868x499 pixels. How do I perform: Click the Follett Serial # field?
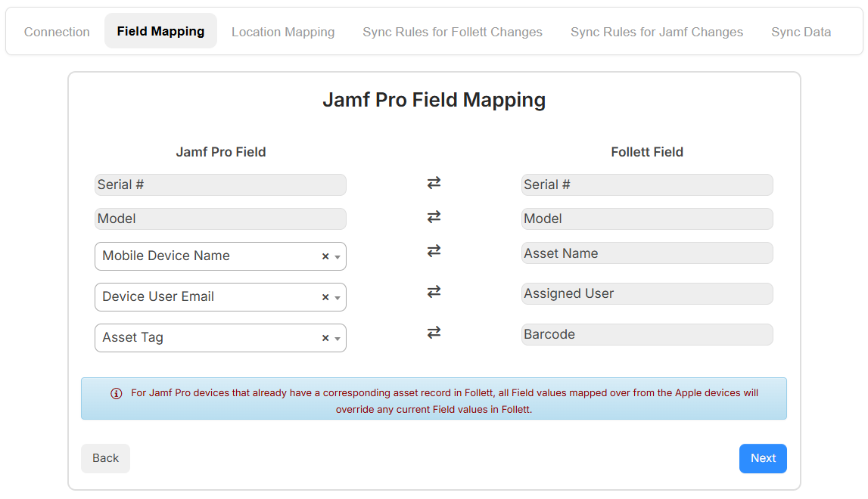click(646, 184)
